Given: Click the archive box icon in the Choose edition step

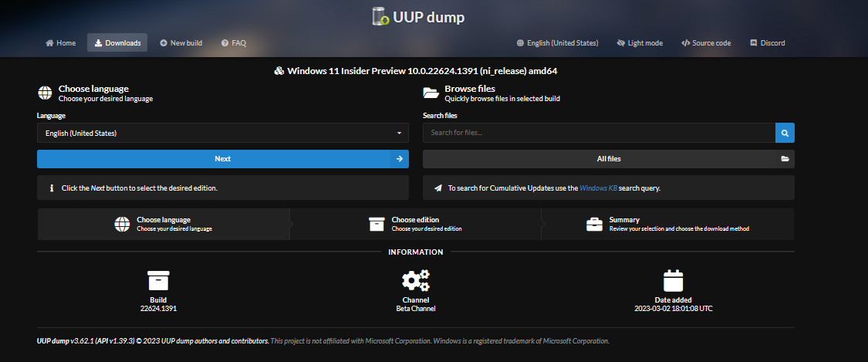Looking at the screenshot, I should coord(377,224).
